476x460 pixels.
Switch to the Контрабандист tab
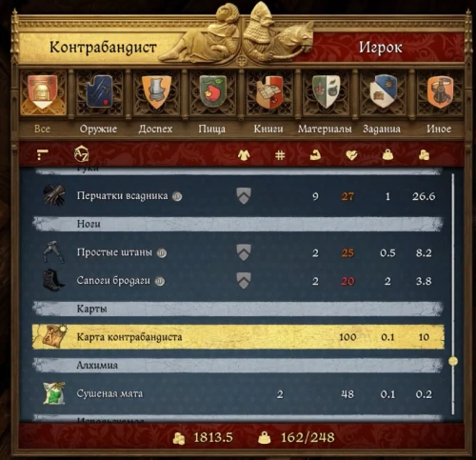pyautogui.click(x=103, y=48)
